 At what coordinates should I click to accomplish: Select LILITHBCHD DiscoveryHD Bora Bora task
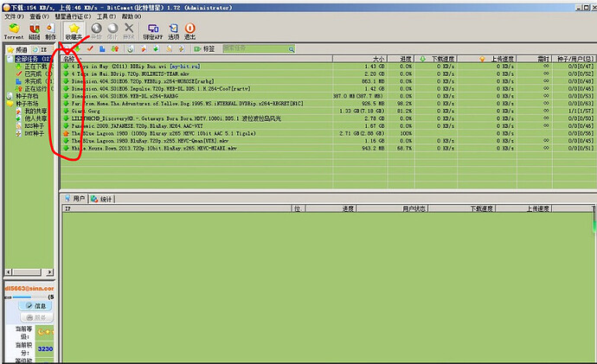(328, 118)
